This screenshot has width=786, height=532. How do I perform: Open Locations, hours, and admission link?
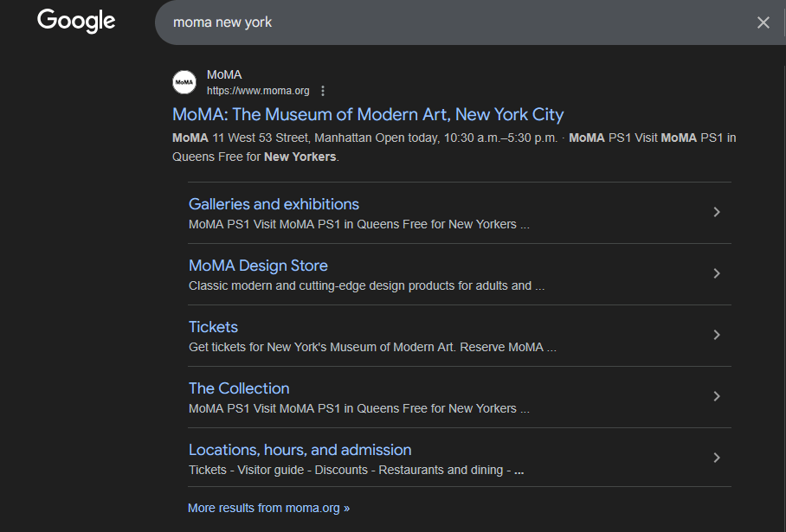(300, 450)
